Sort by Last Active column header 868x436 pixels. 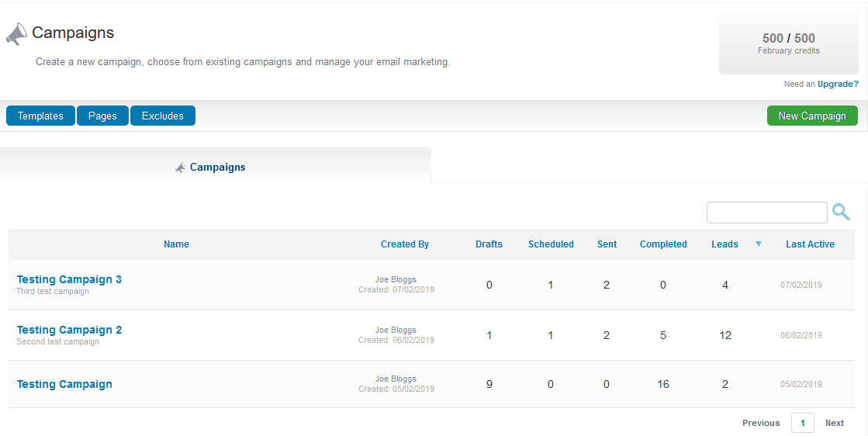(x=810, y=244)
